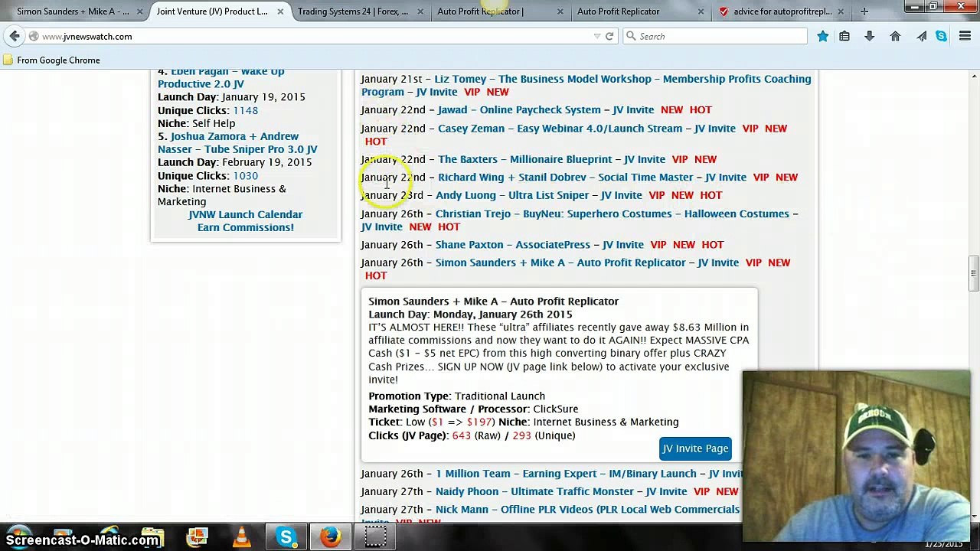This screenshot has width=980, height=551.
Task: Open VLC media player from the taskbar
Action: pyautogui.click(x=241, y=538)
